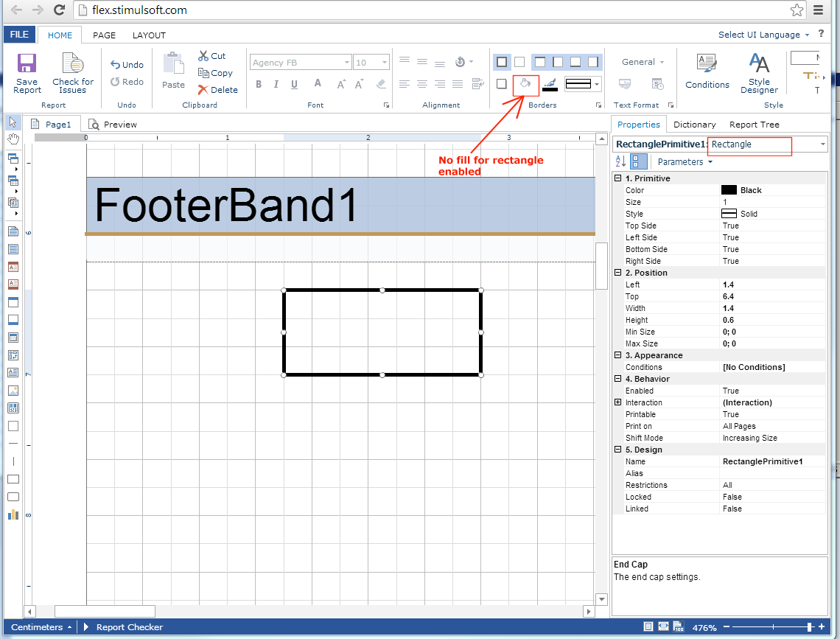
Task: Open the border color pen tool
Action: tap(550, 84)
